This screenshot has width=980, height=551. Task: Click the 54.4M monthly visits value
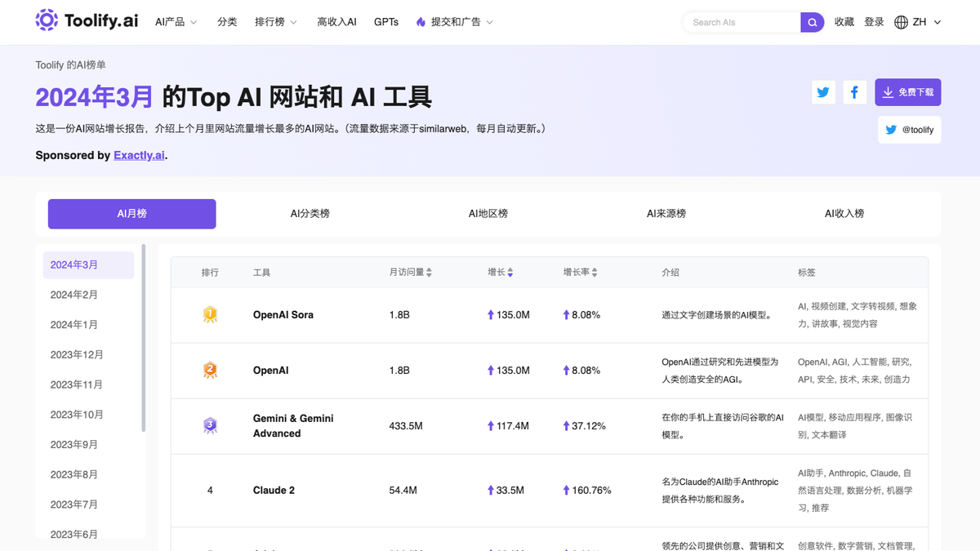(x=403, y=491)
